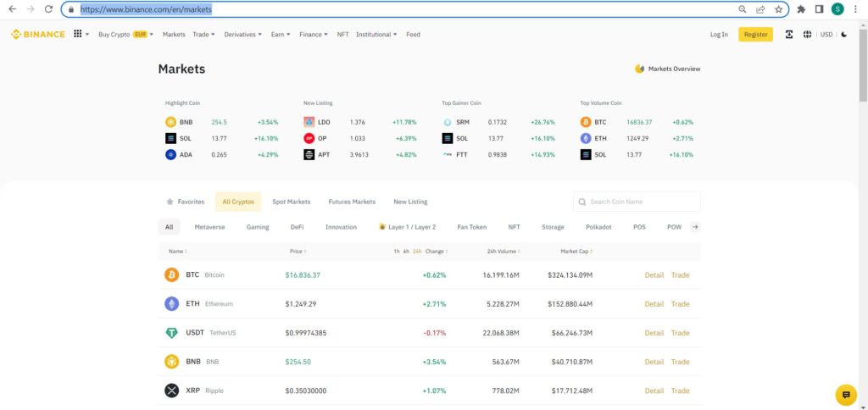
Task: Click the download app QR icon
Action: (789, 34)
